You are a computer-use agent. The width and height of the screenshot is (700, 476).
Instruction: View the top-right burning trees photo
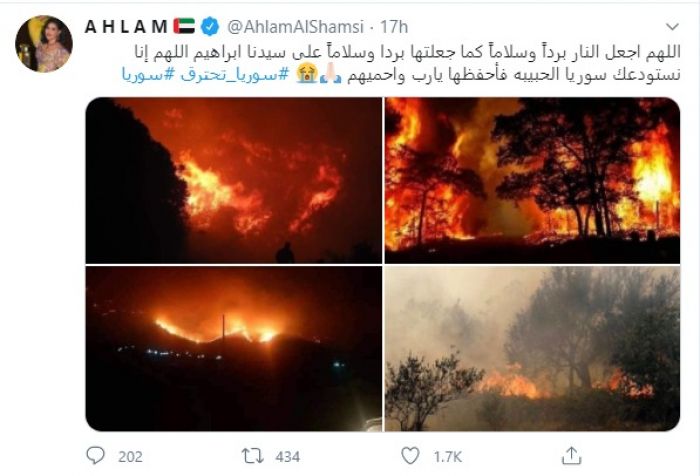pyautogui.click(x=532, y=180)
